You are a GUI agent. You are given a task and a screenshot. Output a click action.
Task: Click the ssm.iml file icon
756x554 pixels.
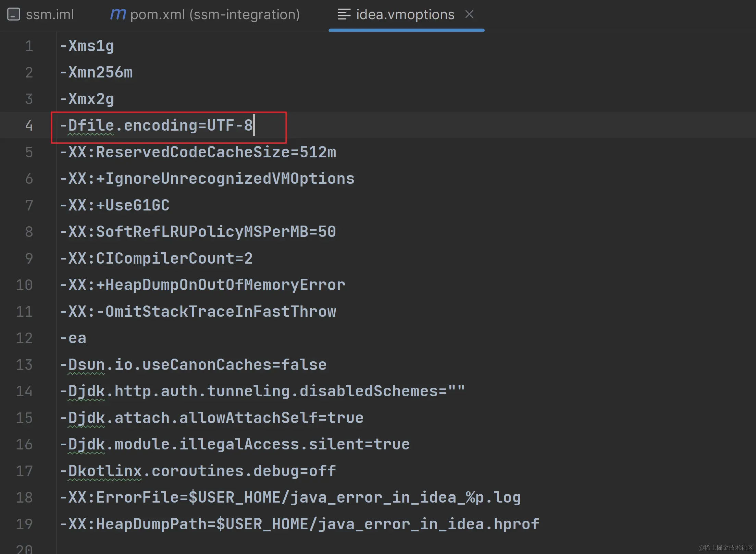click(x=13, y=14)
